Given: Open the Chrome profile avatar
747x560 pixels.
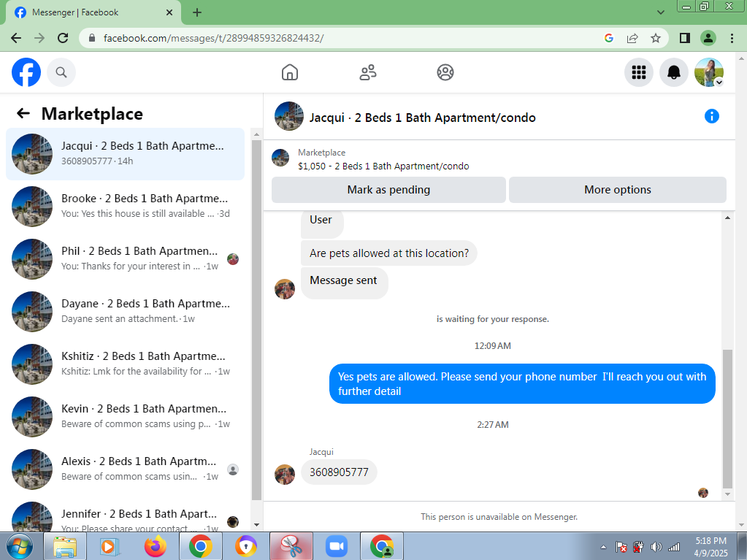Looking at the screenshot, I should 708,38.
